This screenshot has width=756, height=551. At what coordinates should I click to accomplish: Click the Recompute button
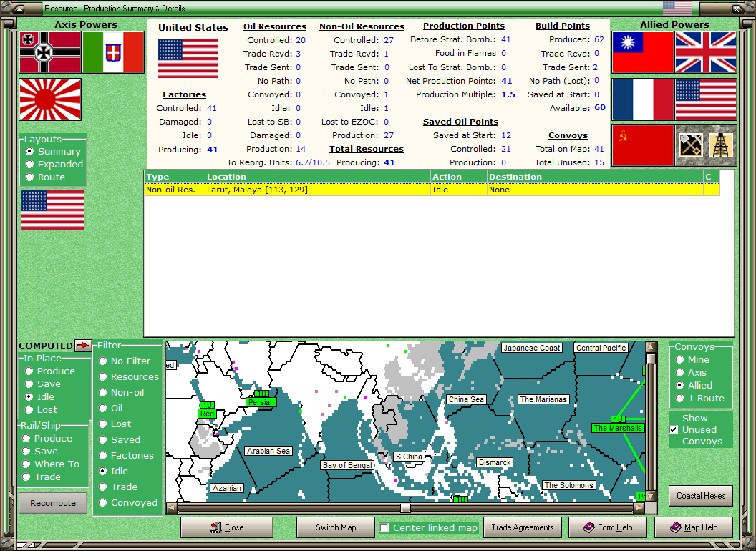coord(53,503)
